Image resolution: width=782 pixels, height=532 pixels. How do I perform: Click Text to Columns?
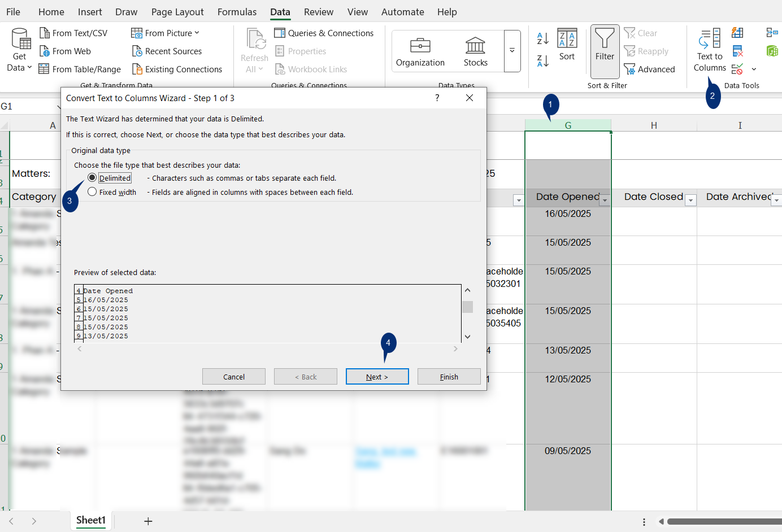(710, 50)
